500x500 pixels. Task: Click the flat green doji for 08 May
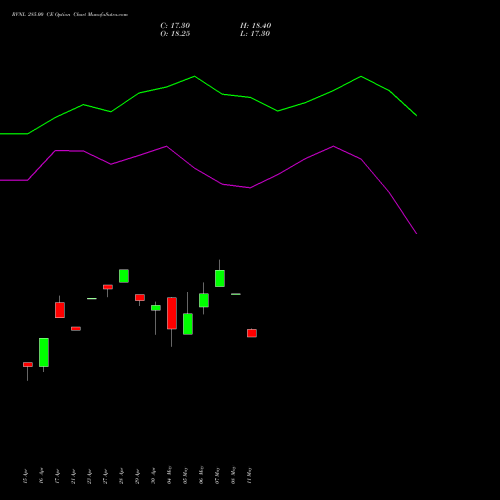[236, 294]
